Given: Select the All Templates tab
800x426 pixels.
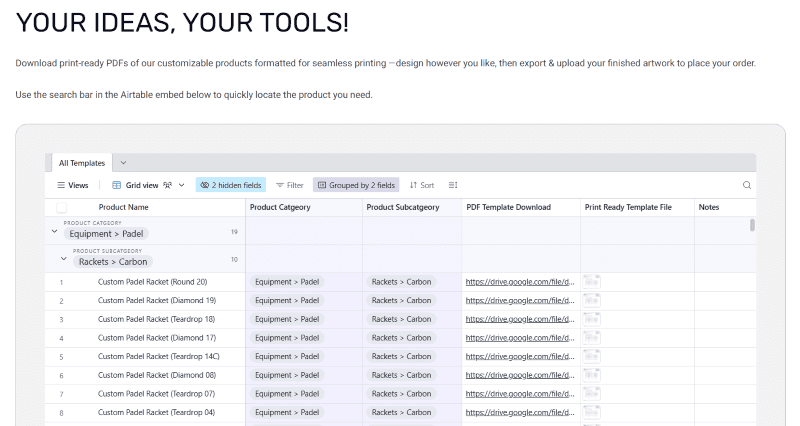Looking at the screenshot, I should click(x=82, y=162).
